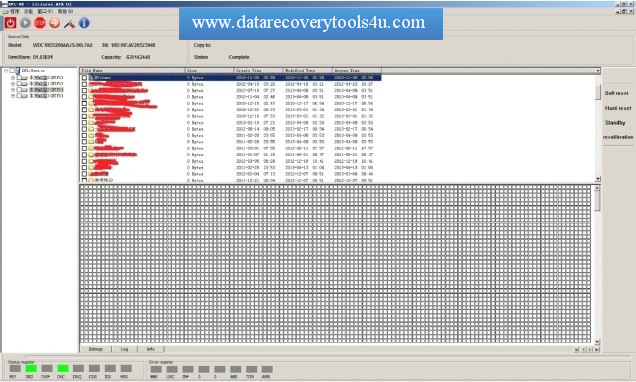
Task: Click the file list scrollbar up arrow
Action: tap(598, 71)
